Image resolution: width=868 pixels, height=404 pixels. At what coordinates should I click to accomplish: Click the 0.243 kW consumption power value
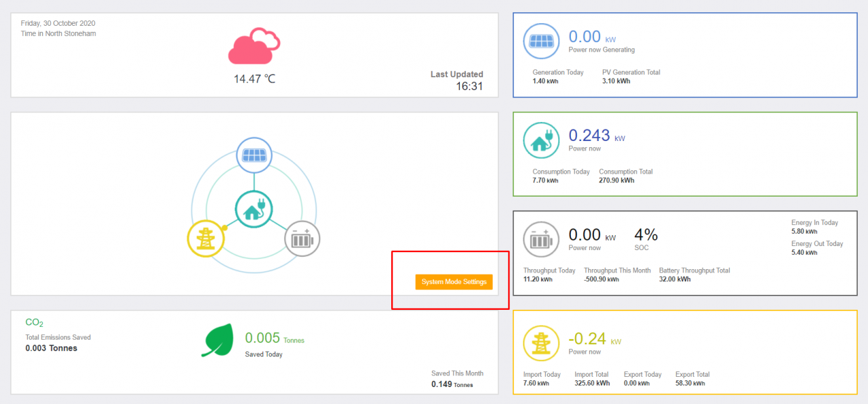tap(589, 136)
